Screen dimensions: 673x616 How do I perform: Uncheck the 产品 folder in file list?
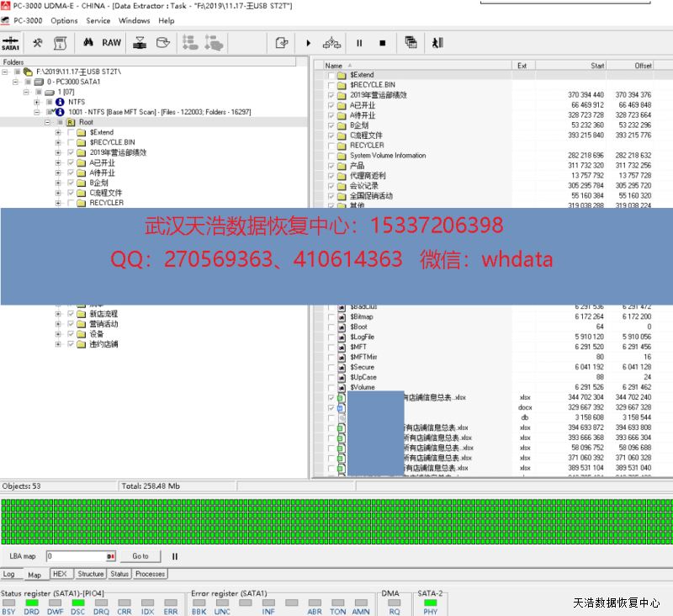[331, 166]
